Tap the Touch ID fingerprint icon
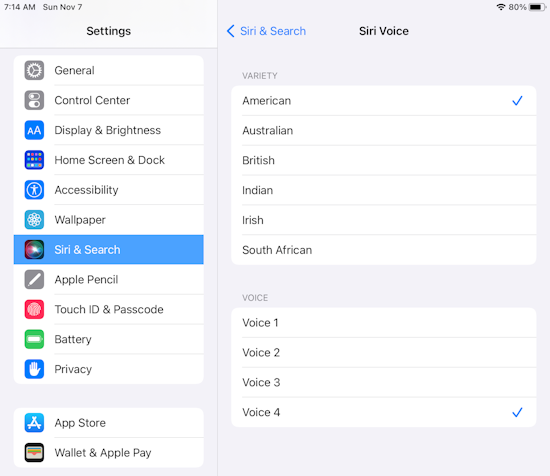 click(x=34, y=309)
